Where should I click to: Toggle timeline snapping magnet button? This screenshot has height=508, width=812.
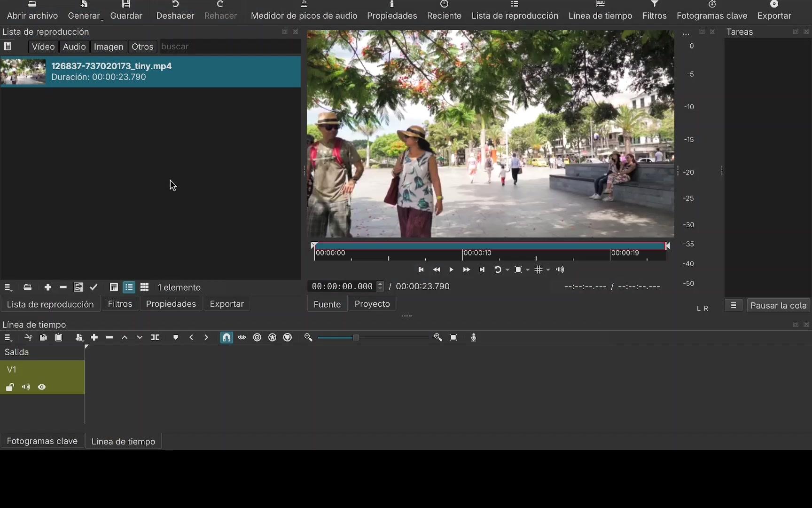coord(226,337)
